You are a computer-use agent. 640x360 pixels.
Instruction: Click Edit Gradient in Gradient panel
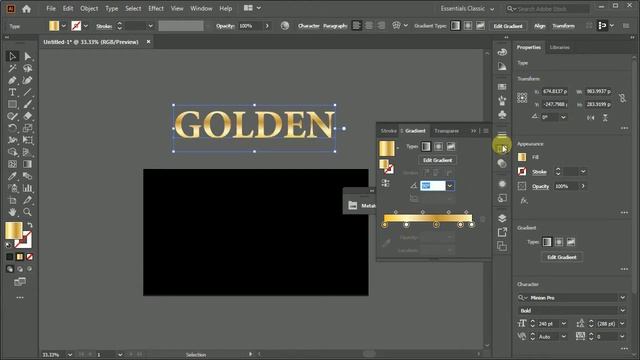pos(437,160)
